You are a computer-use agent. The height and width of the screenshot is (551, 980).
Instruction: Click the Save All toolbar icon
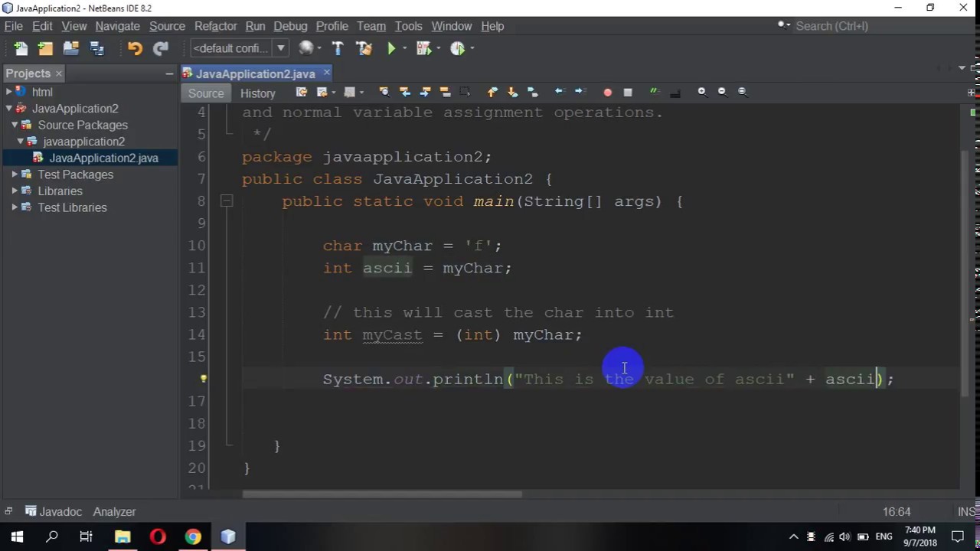click(x=96, y=48)
